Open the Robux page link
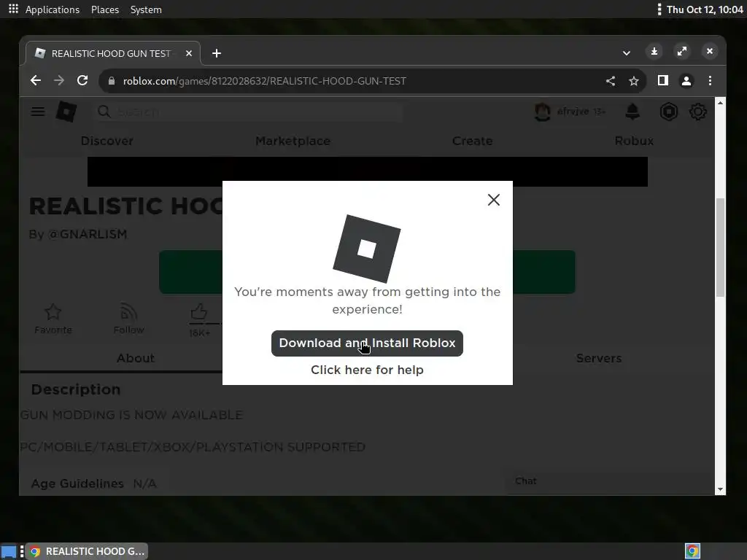The width and height of the screenshot is (747, 560). pos(634,141)
